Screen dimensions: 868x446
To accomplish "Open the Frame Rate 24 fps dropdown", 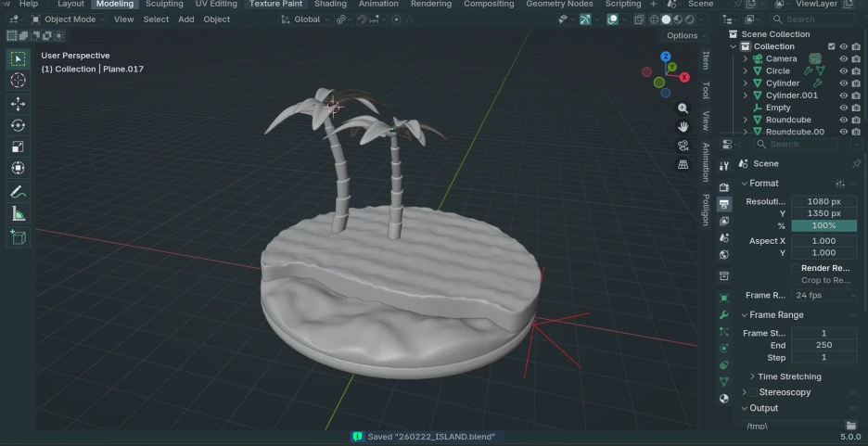I will [824, 296].
